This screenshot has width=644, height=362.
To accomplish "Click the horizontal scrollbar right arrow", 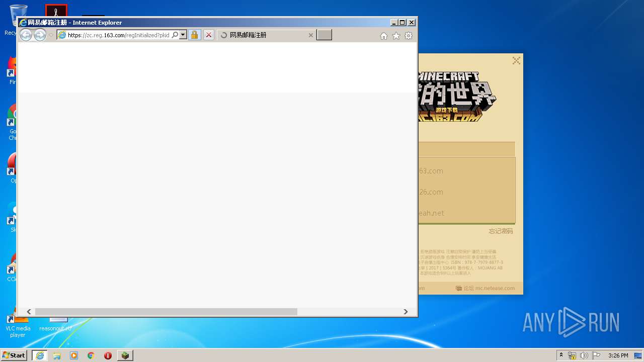I will click(406, 312).
